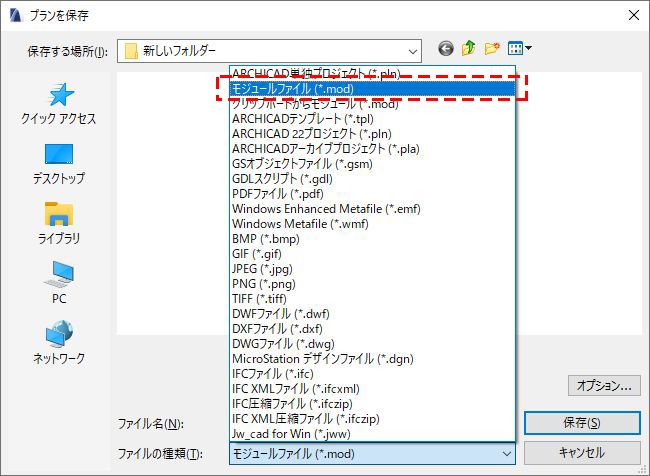Select Jw_cad for Win (*.jww)
Viewport: 650px width, 476px height.
click(372, 434)
